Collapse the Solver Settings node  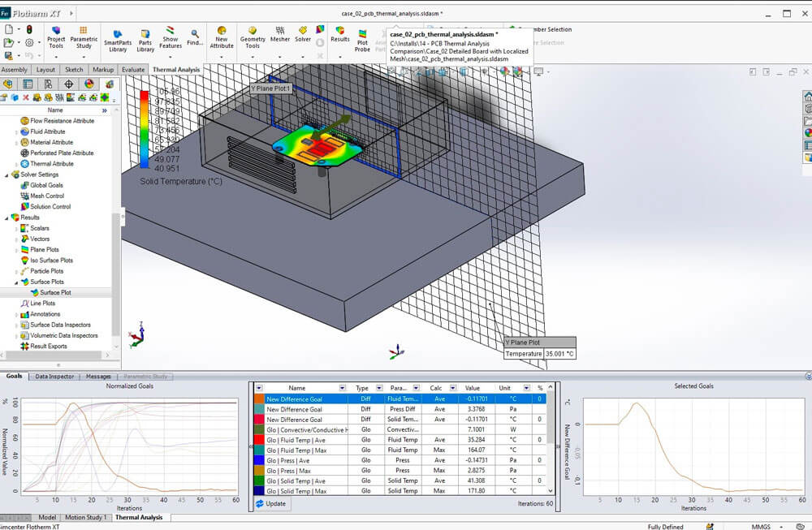6,175
